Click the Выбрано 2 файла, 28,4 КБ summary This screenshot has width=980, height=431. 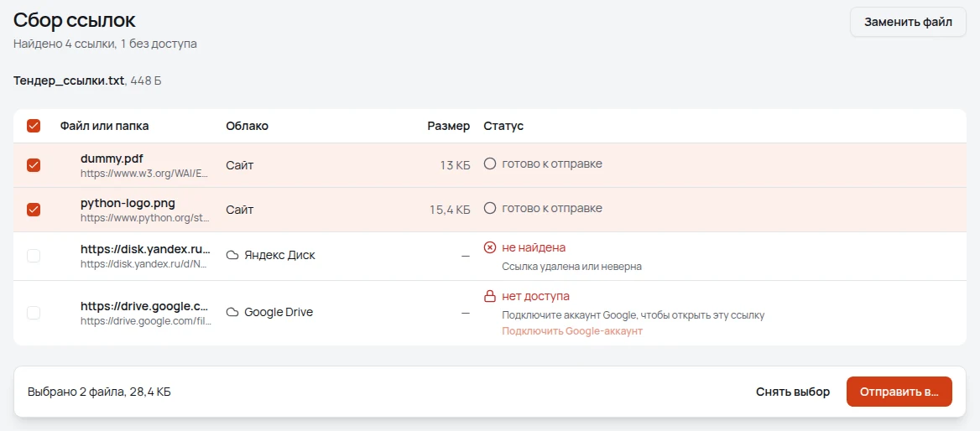99,392
